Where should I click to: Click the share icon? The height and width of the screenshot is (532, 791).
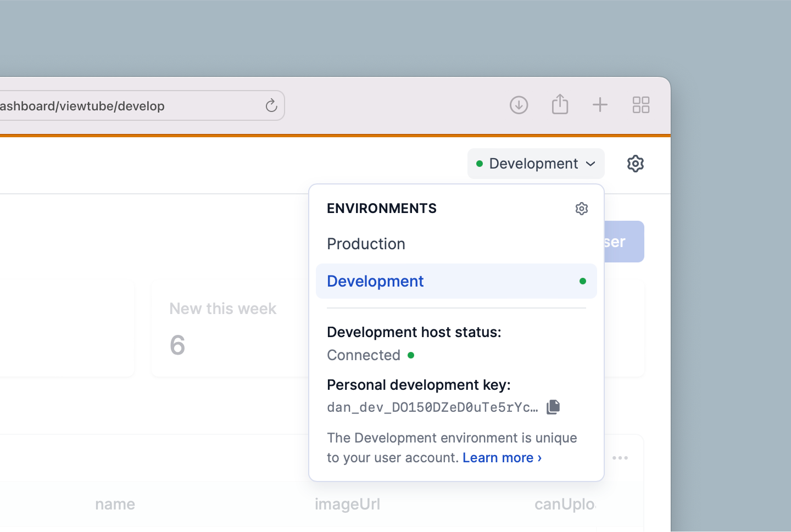(560, 104)
